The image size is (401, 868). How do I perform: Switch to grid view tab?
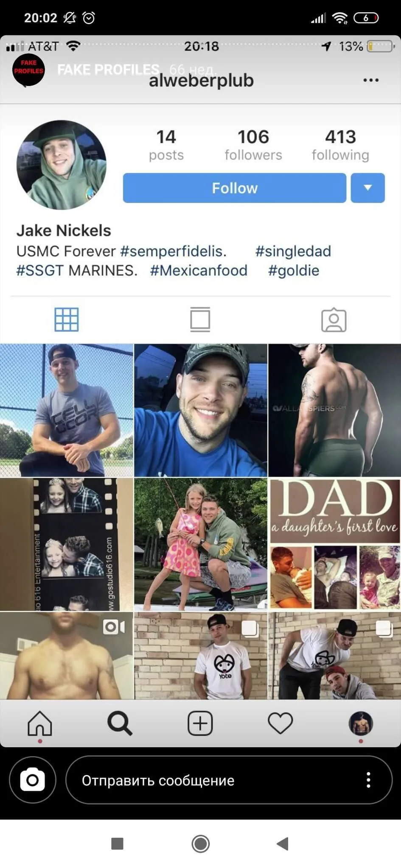[67, 320]
